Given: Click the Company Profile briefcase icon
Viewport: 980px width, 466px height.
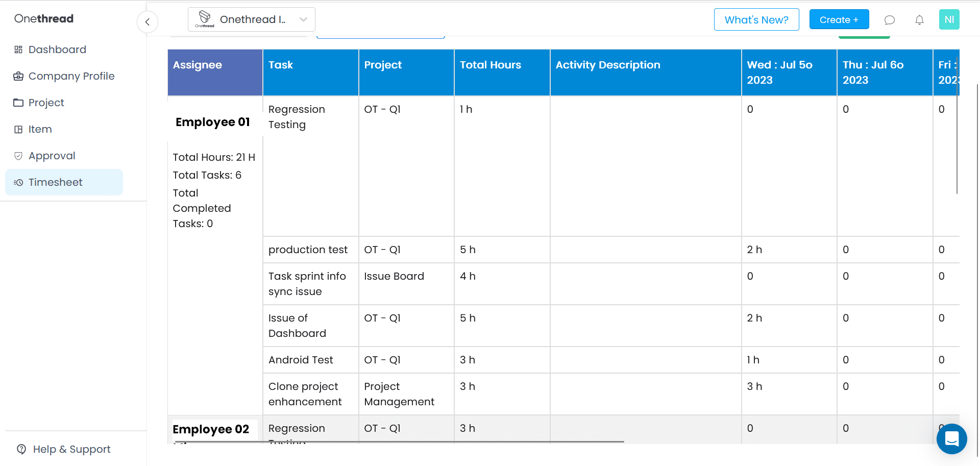Looking at the screenshot, I should [18, 76].
